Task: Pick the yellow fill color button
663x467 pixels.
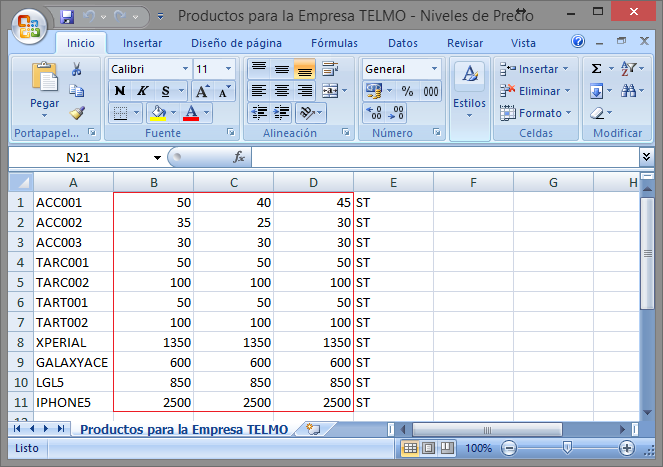Action: [158, 113]
